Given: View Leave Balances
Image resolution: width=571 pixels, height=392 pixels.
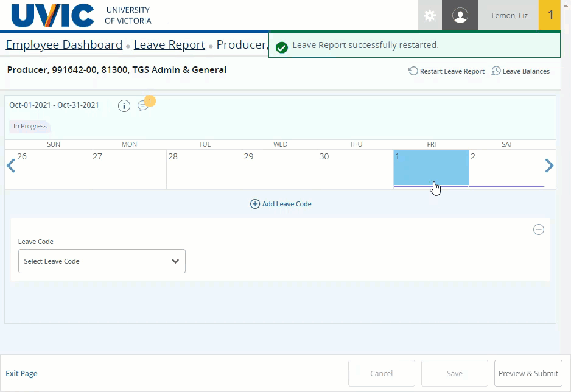Looking at the screenshot, I should [520, 71].
